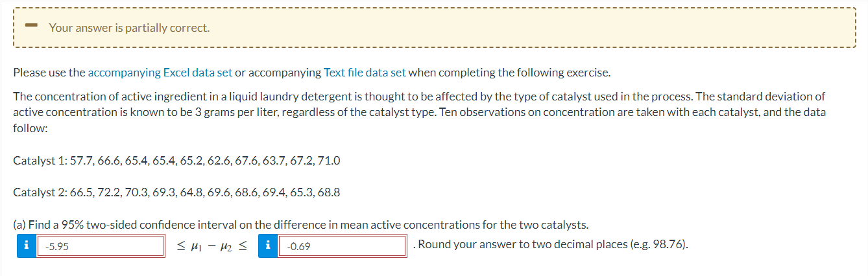Click the example value 98.76
The image size is (868, 276).
point(669,245)
